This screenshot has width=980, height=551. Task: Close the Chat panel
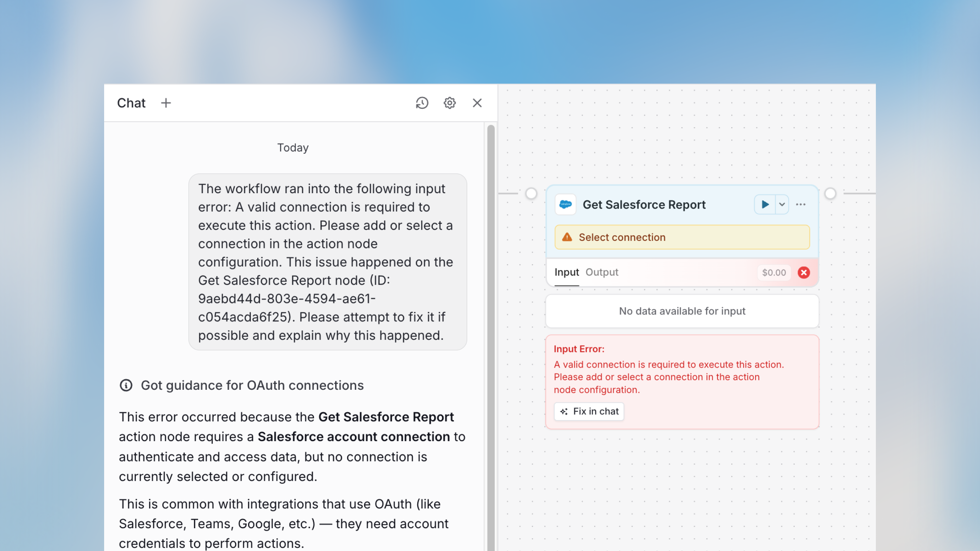(477, 103)
